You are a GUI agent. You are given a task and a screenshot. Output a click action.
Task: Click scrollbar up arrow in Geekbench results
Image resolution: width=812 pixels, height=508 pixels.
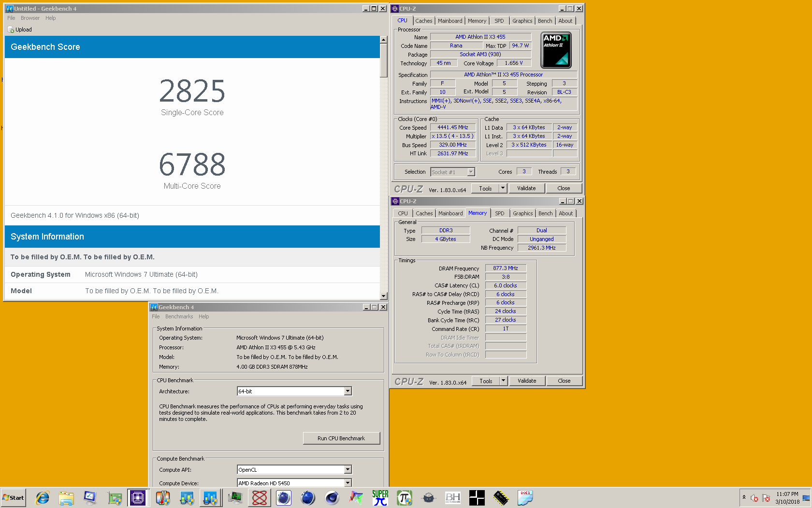[x=384, y=40]
